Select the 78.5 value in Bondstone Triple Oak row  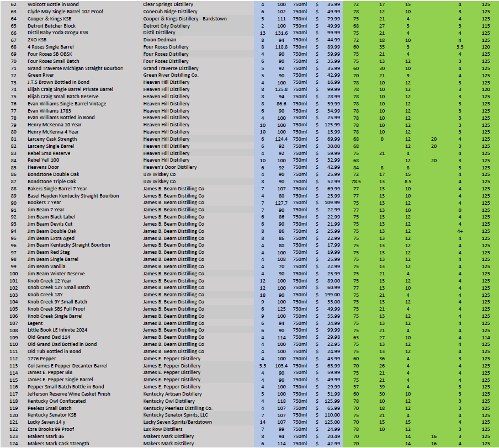point(355,182)
